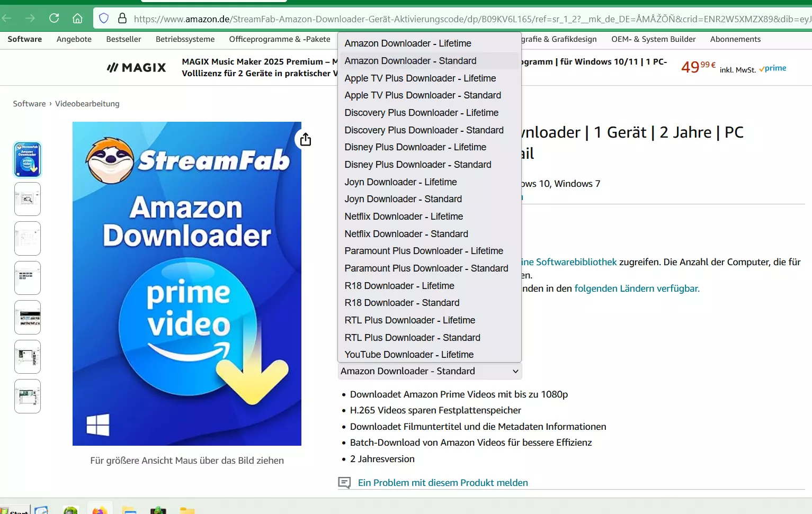Go back with browser back arrow
812x514 pixels.
pyautogui.click(x=7, y=19)
